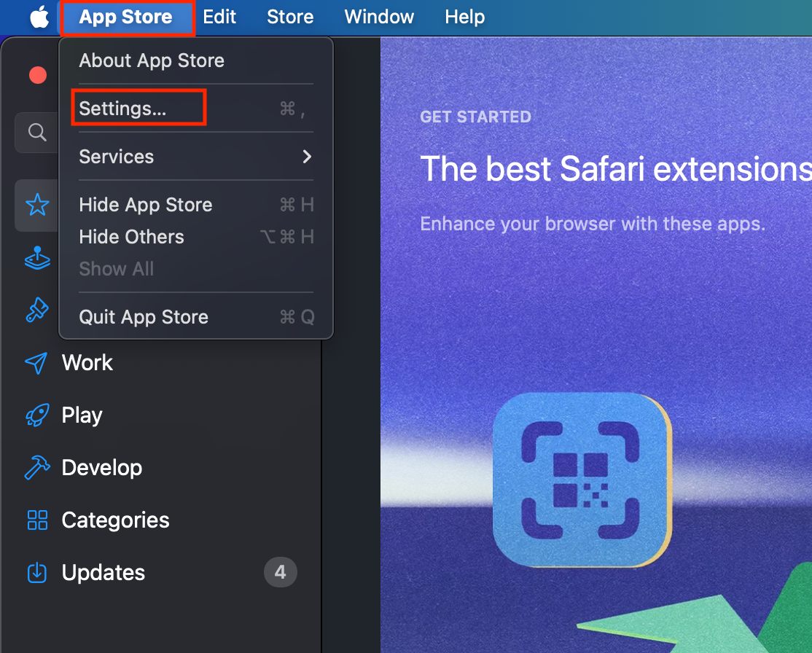Click the Work paper plane icon
The image size is (812, 653).
[x=36, y=363]
